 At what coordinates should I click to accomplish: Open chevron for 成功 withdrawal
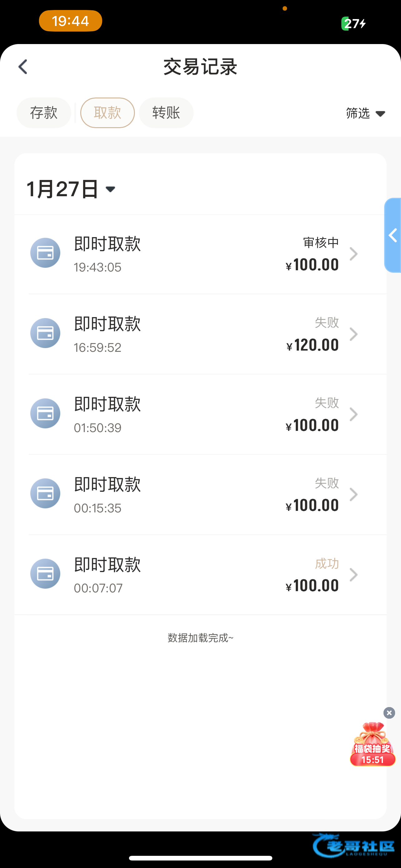pos(353,575)
